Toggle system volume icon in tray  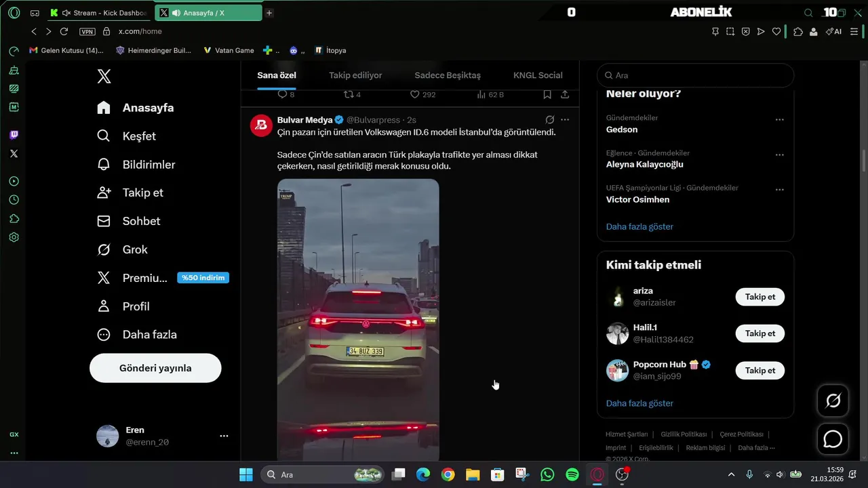point(780,475)
